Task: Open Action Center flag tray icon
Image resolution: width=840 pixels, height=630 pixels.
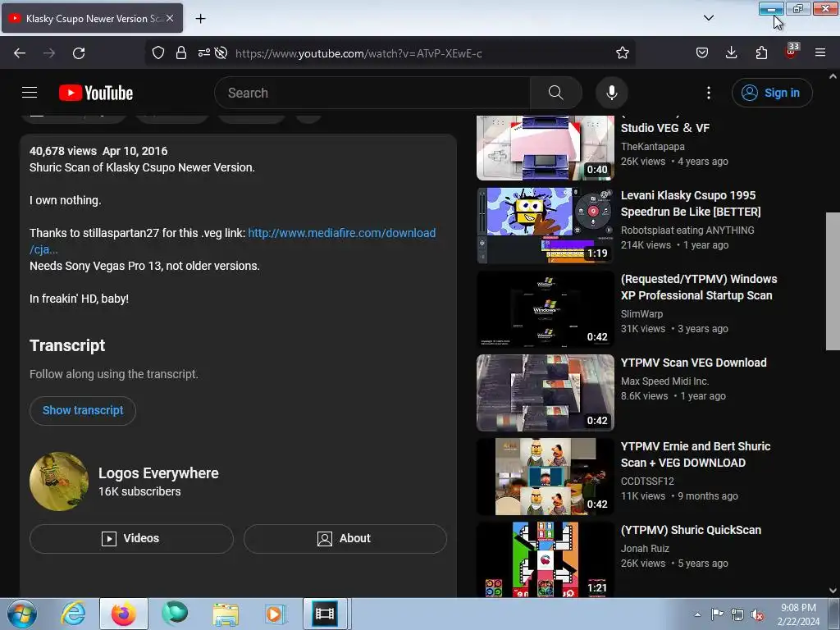Action: [717, 614]
